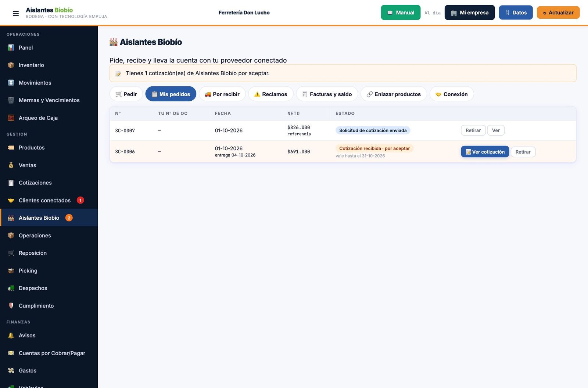
Task: Open the Enlazar productos tab
Action: pos(394,94)
